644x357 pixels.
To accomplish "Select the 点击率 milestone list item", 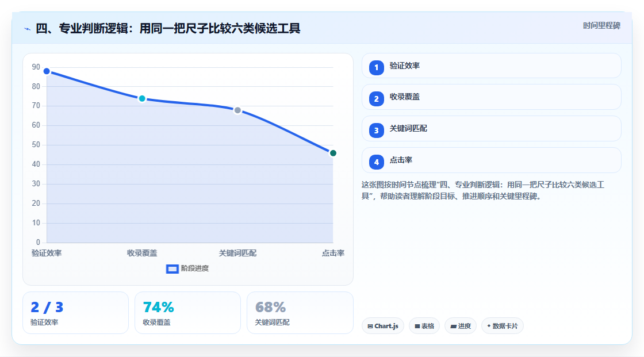I will pyautogui.click(x=491, y=160).
